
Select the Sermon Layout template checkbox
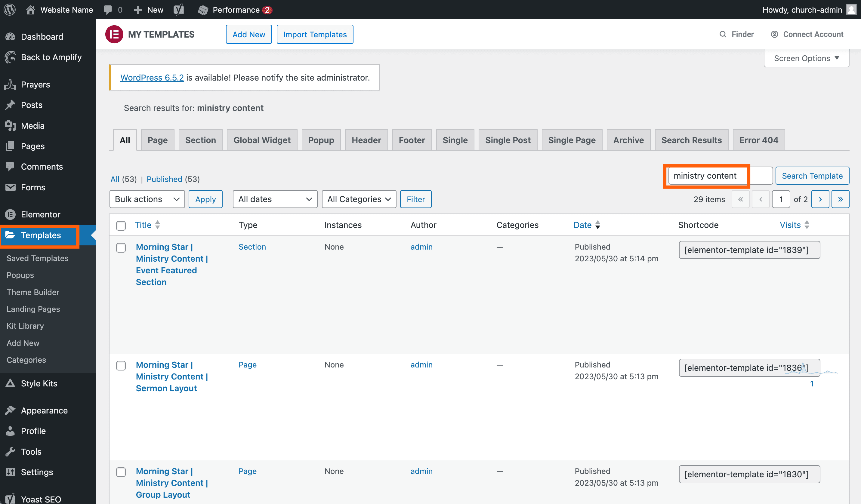click(x=121, y=365)
